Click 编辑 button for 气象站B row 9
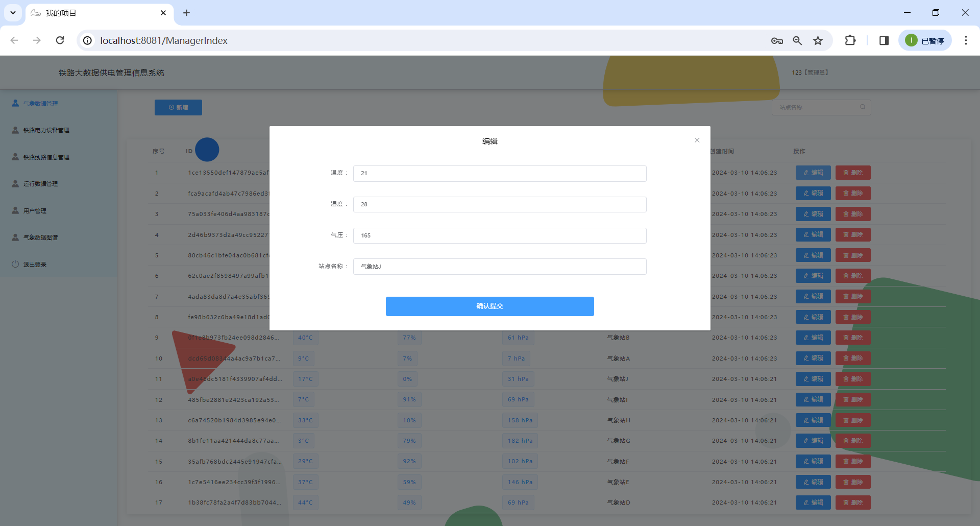The height and width of the screenshot is (526, 980). click(x=813, y=338)
